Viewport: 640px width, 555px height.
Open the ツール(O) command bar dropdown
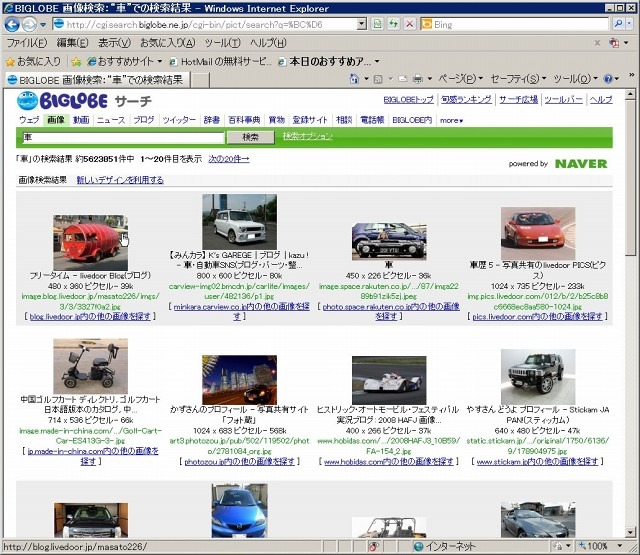[x=575, y=79]
